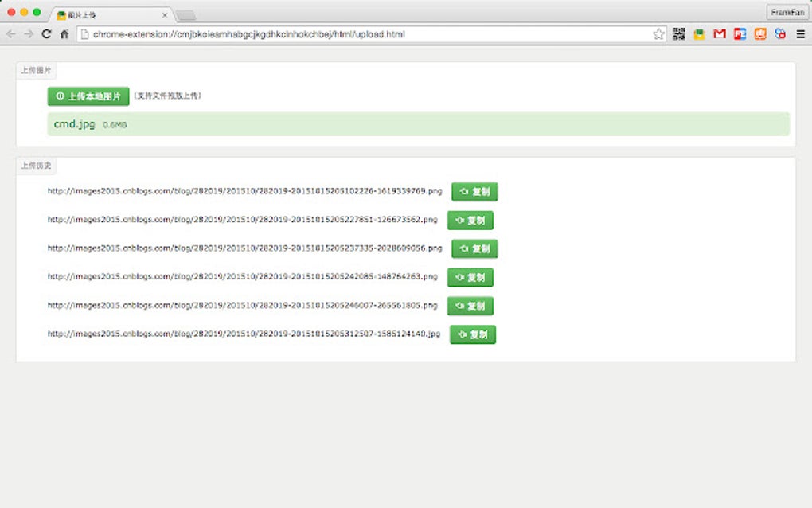Open the QR code extension
Image resolution: width=812 pixels, height=508 pixels.
click(678, 34)
